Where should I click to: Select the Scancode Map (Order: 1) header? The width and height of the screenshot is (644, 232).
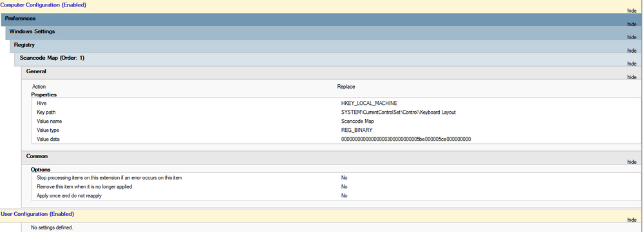click(x=328, y=59)
